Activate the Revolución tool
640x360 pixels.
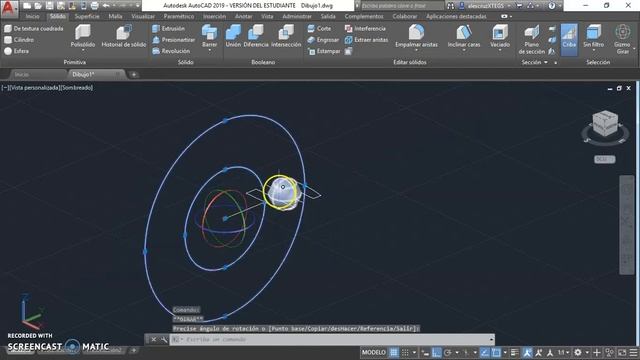pyautogui.click(x=171, y=51)
